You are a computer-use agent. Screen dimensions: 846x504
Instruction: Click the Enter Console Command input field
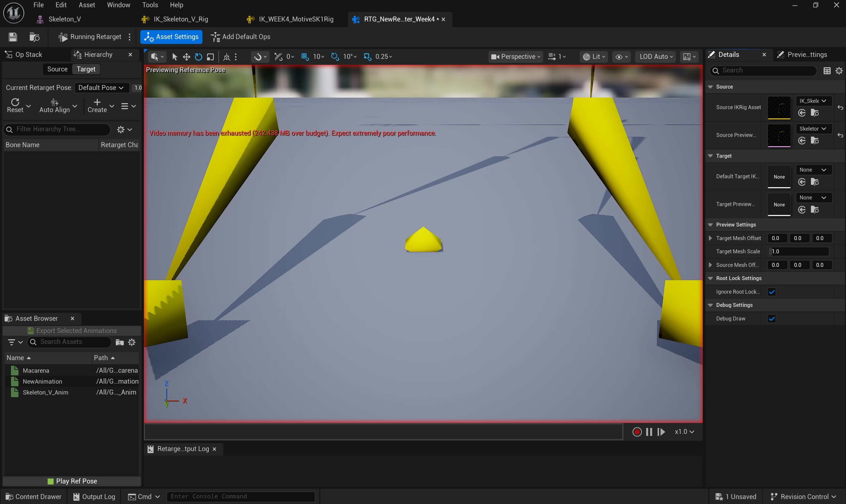coord(241,496)
